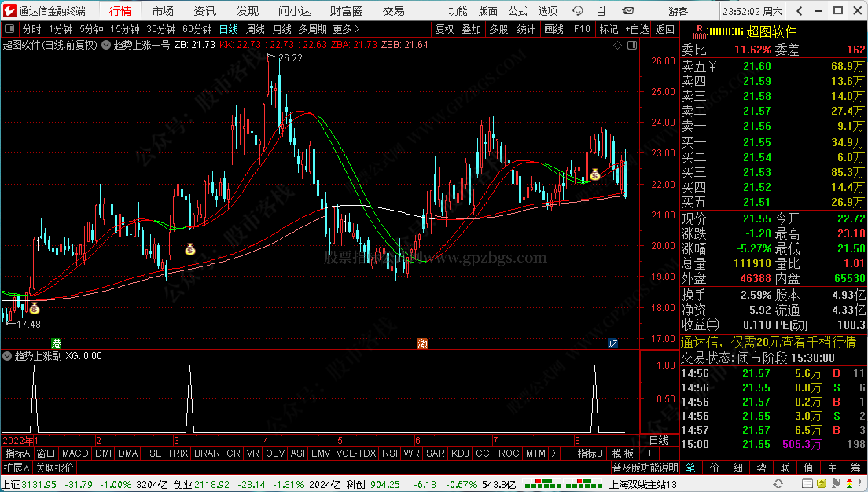Select the MACD indicator
Viewport: 868px width, 492px height.
coord(75,453)
